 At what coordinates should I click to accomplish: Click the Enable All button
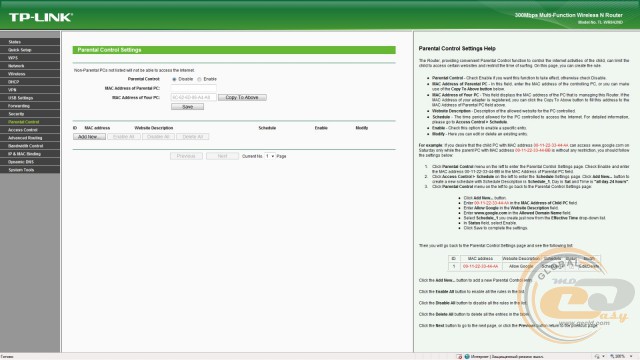tap(124, 137)
